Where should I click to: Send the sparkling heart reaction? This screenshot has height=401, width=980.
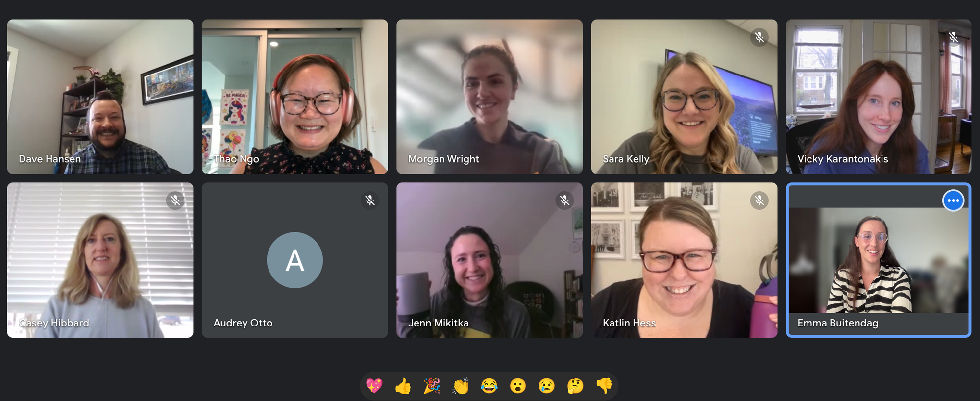point(374,386)
